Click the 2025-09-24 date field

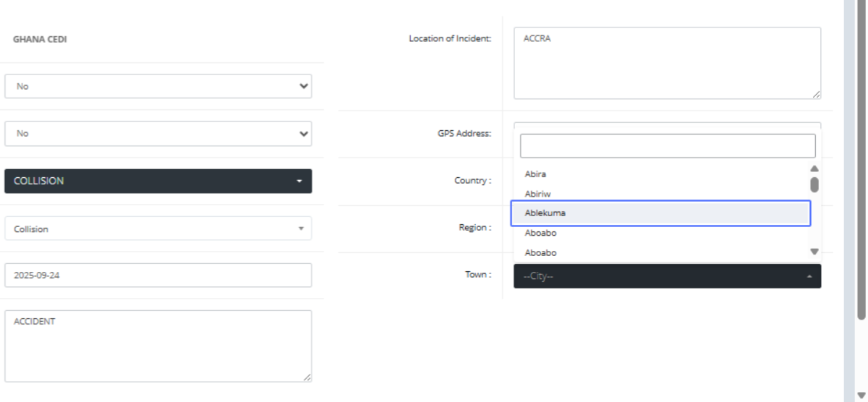[158, 275]
